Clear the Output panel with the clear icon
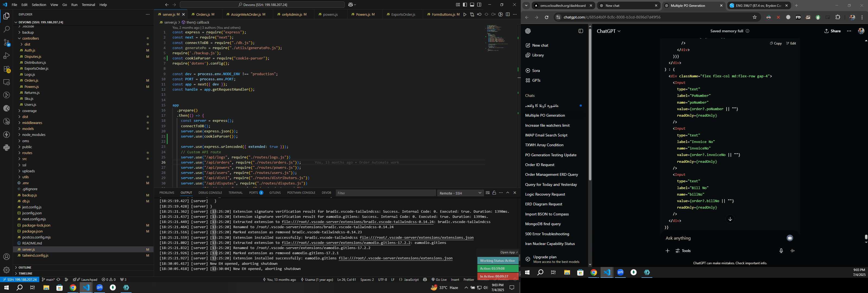The image size is (868, 293). (487, 193)
